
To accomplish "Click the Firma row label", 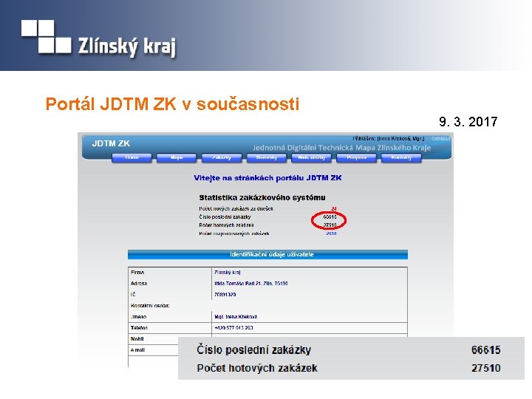I will (x=137, y=272).
